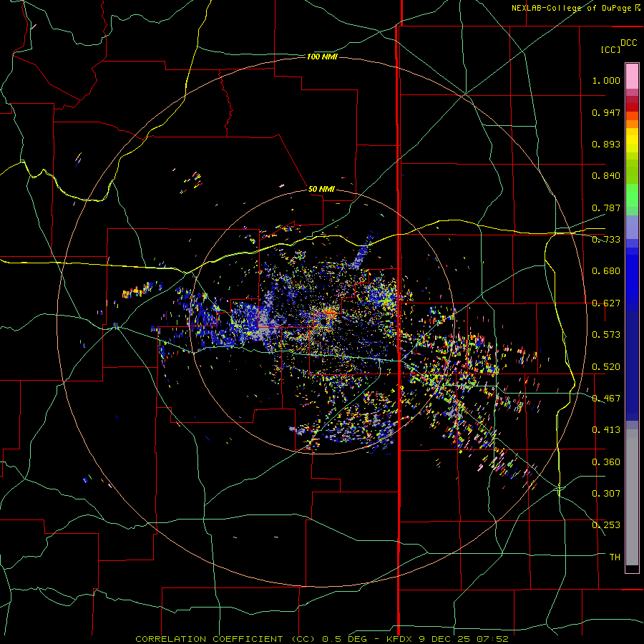Click the 100 NMI range ring label
Image resolution: width=644 pixels, height=644 pixels.
click(x=322, y=57)
